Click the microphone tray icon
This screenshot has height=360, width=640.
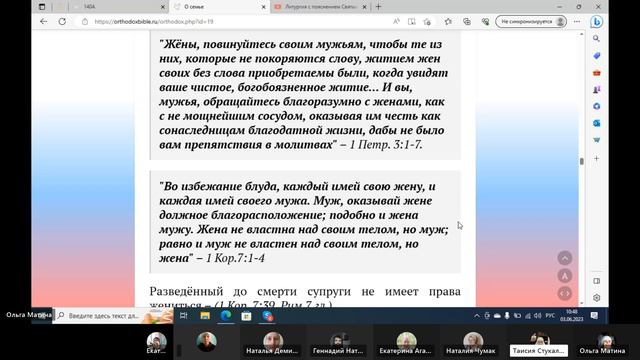(507, 316)
